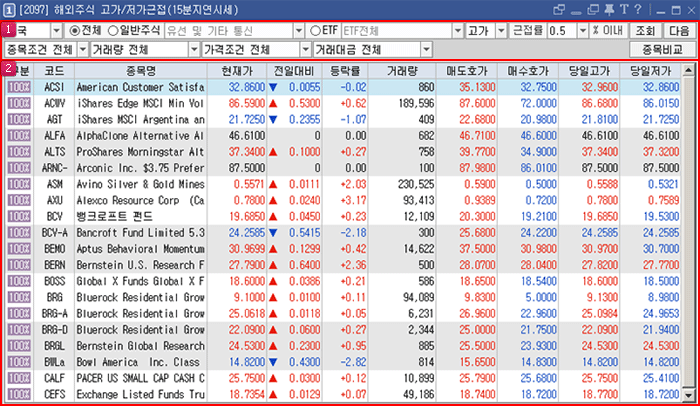
Task: Expand the 종목조건 전체 dropdown
Action: point(83,50)
